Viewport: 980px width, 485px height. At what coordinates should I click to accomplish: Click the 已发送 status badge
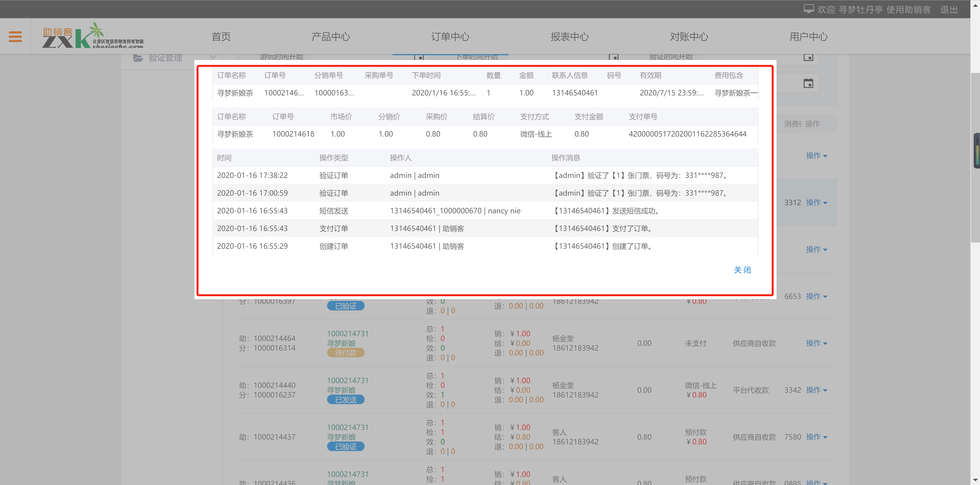pos(345,399)
